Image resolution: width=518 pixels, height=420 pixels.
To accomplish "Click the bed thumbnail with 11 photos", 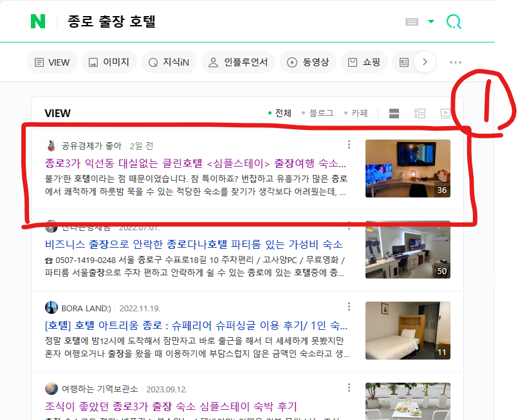I will click(x=408, y=331).
